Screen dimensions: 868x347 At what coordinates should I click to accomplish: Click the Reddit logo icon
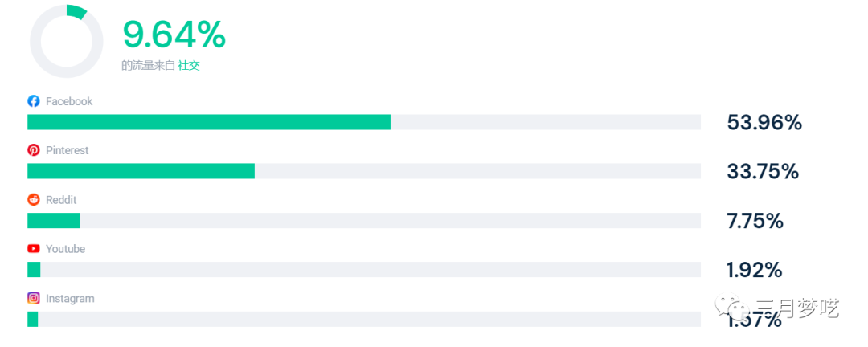34,200
